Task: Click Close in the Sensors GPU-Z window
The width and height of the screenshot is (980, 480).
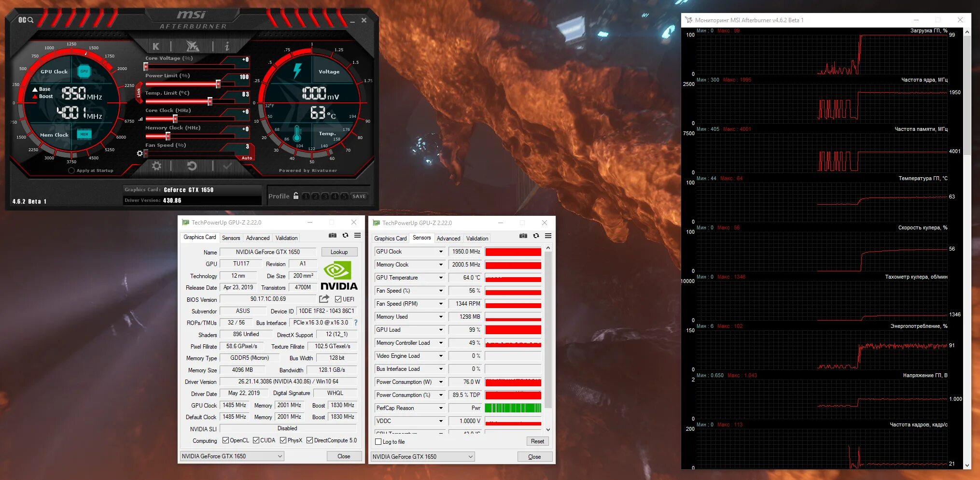Action: click(534, 457)
